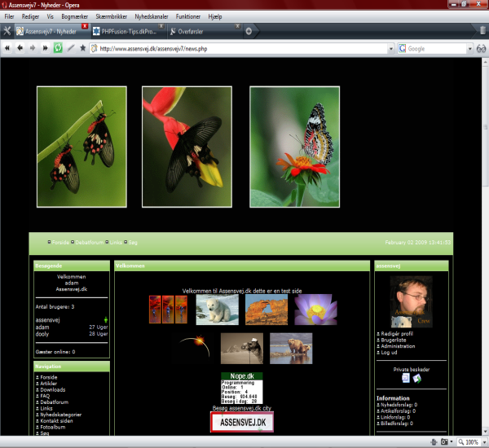Open Administration link

click(398, 346)
